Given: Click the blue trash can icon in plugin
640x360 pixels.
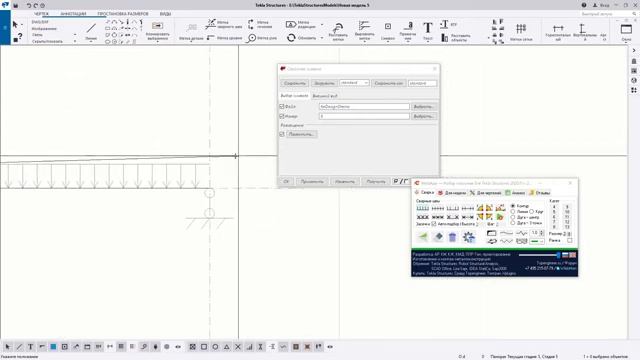Looking at the screenshot, I should (x=452, y=237).
